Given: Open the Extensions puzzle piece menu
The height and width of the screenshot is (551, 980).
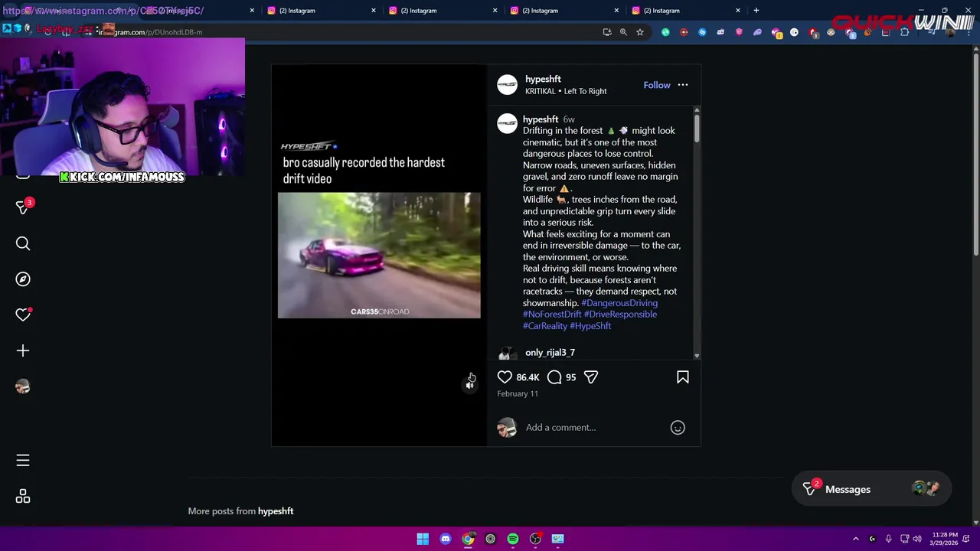Looking at the screenshot, I should click(904, 32).
